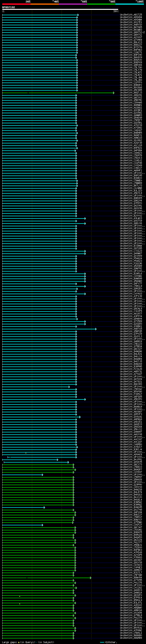Select label UniRef100_C8VHA5
The width and height of the screenshot is (146, 644).
[131, 103]
